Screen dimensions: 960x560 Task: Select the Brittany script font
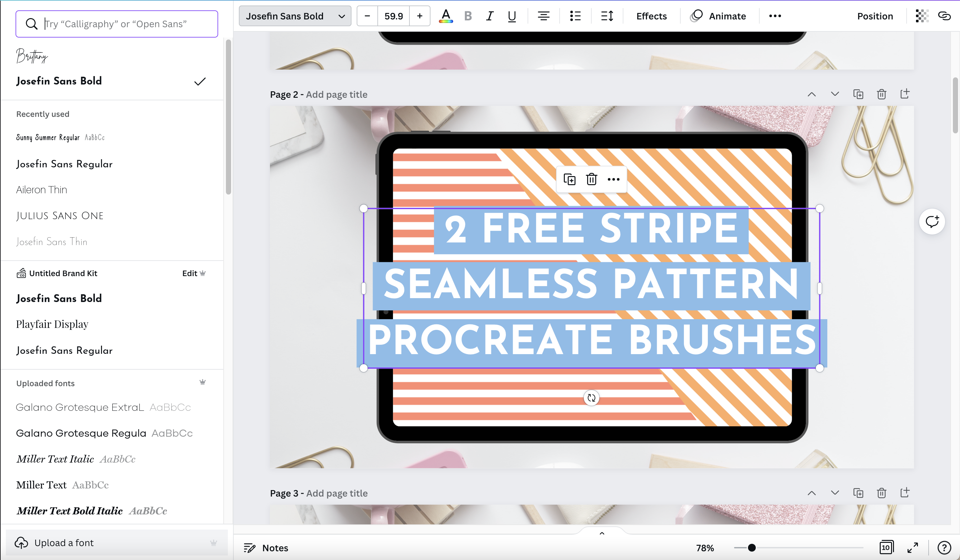click(32, 56)
